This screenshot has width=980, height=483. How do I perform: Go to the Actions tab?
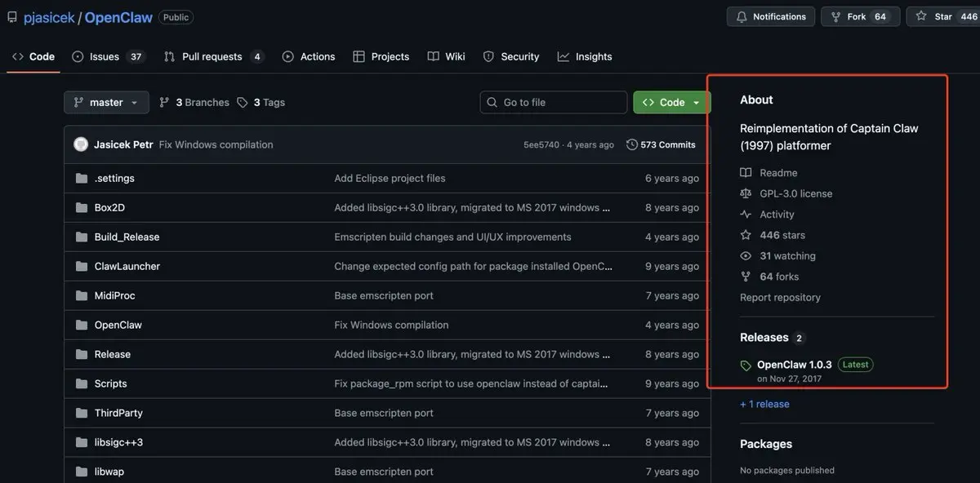pyautogui.click(x=309, y=56)
